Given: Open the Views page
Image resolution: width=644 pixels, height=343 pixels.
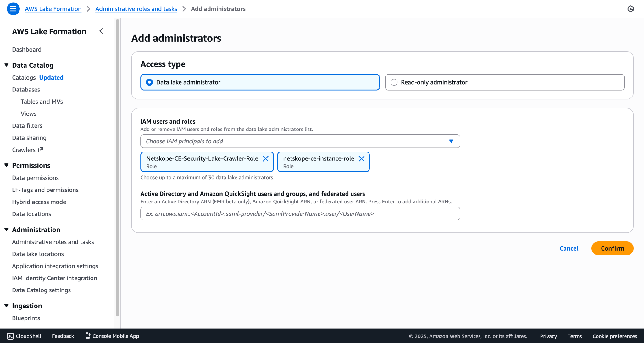Looking at the screenshot, I should [x=29, y=114].
